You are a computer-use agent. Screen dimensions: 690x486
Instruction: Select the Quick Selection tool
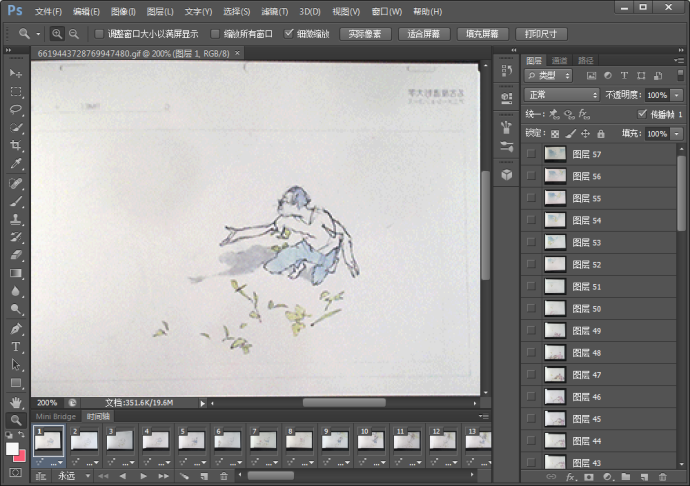click(16, 128)
